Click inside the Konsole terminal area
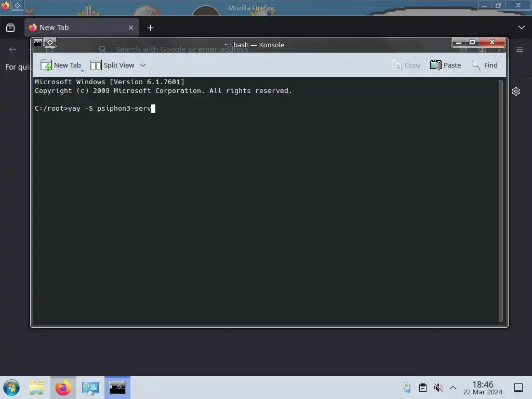The height and width of the screenshot is (399, 532). tap(265, 201)
